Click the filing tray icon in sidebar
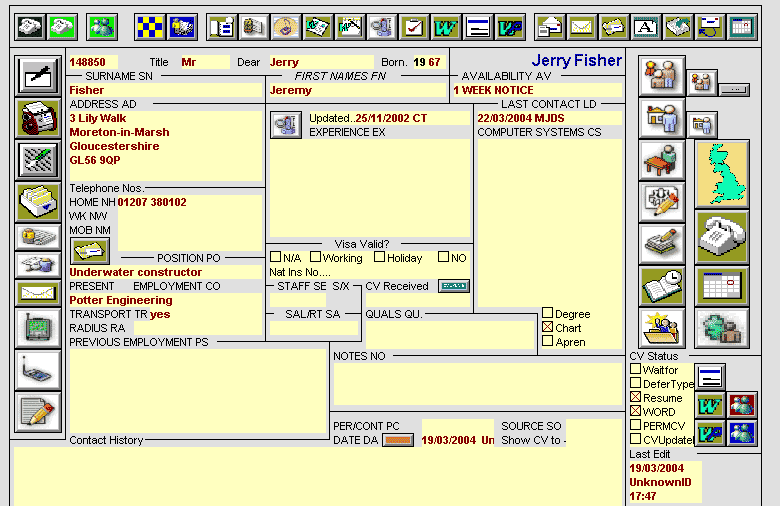Viewport: 780px width, 506px height. tap(38, 202)
